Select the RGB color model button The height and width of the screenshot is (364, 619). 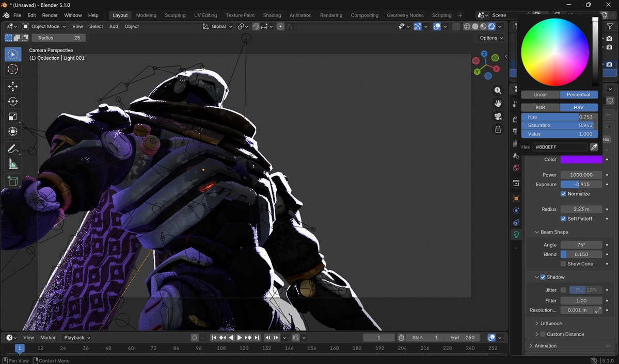coord(540,107)
